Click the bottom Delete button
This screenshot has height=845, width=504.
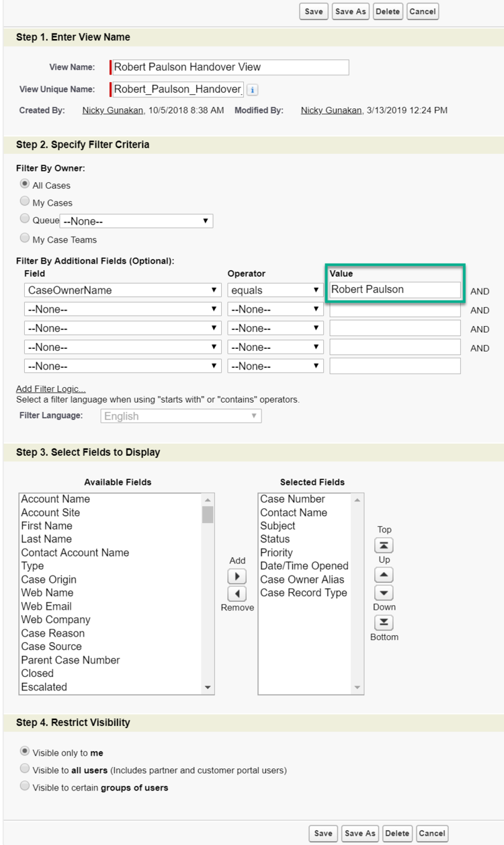point(397,834)
